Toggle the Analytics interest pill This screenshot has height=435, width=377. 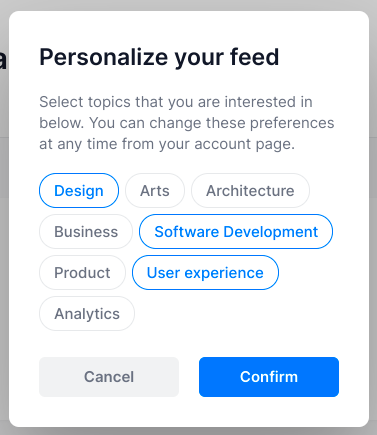click(x=87, y=314)
